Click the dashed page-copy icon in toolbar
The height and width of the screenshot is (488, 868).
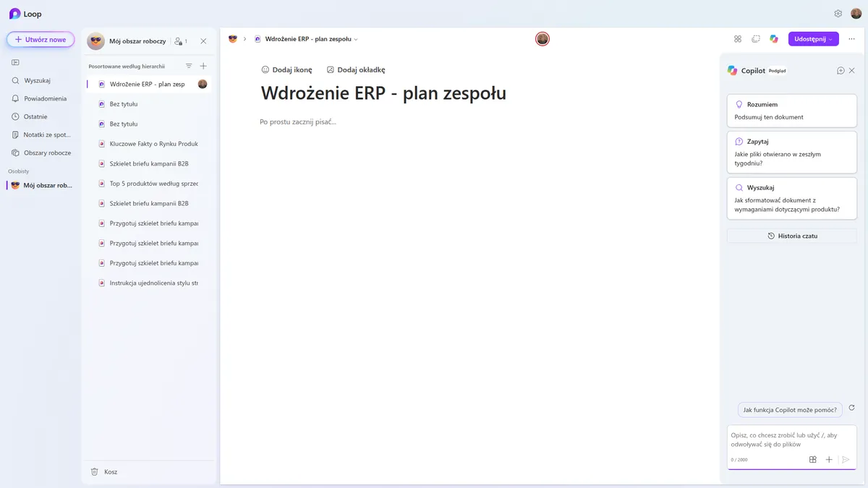click(x=756, y=39)
